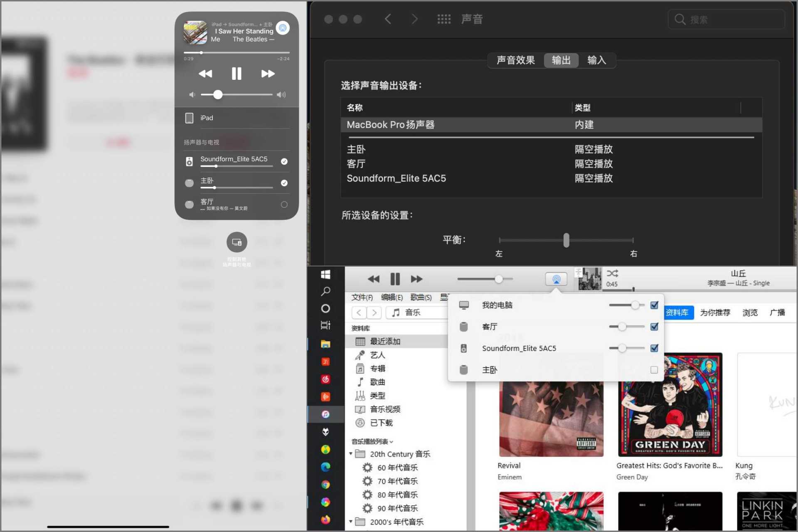798x532 pixels.
Task: Expand the 2000's 年代音乐 playlist folder
Action: (x=350, y=522)
